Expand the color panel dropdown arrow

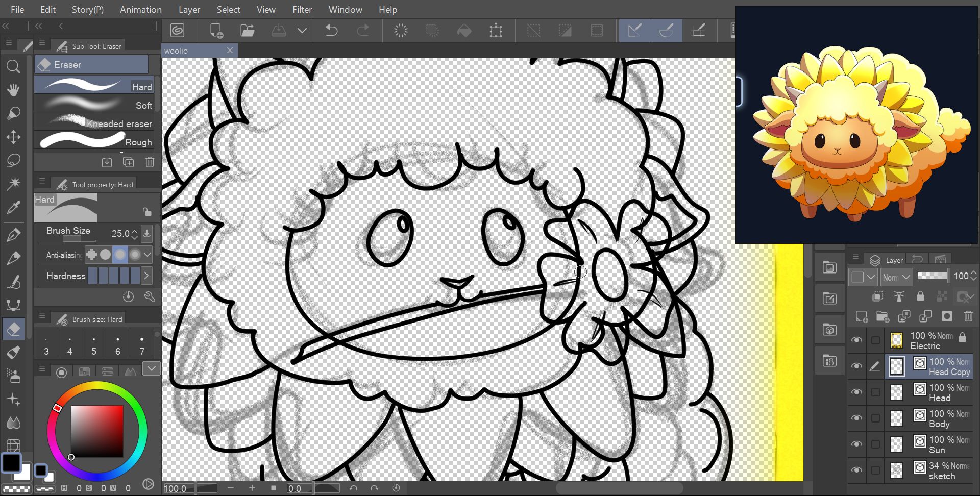[x=152, y=368]
